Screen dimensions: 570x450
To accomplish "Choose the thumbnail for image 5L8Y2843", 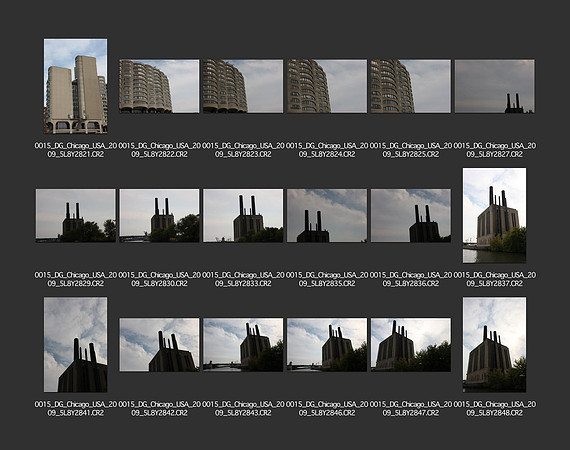I will (243, 345).
